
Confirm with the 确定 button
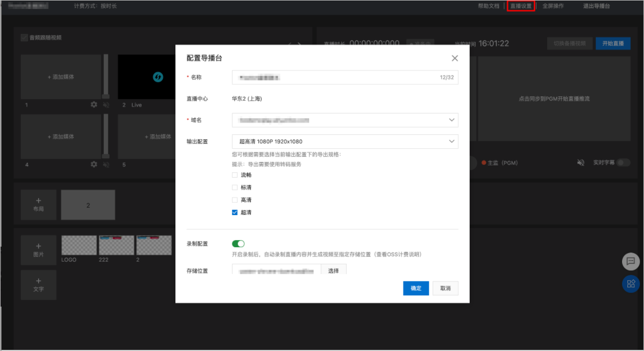click(x=416, y=288)
